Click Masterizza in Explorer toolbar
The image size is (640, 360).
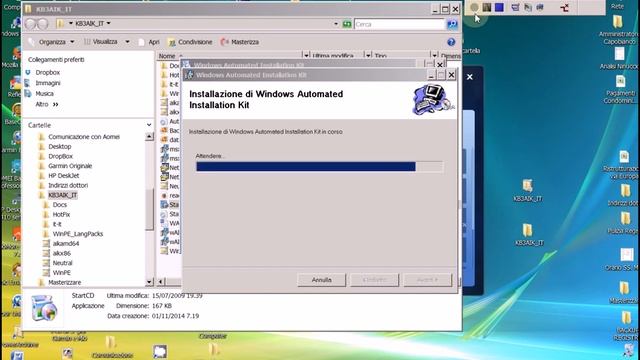point(240,42)
